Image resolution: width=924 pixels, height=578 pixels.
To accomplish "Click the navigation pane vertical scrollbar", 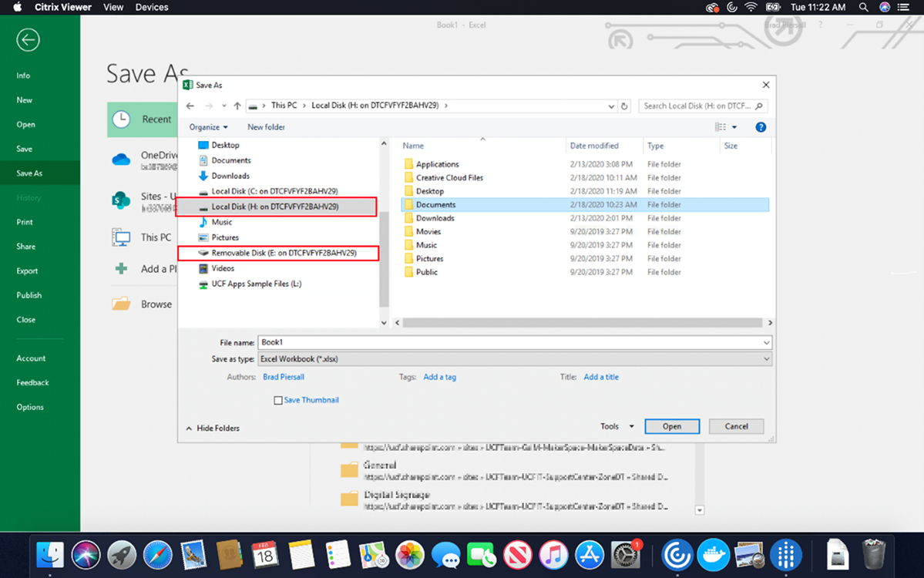I will [x=385, y=259].
